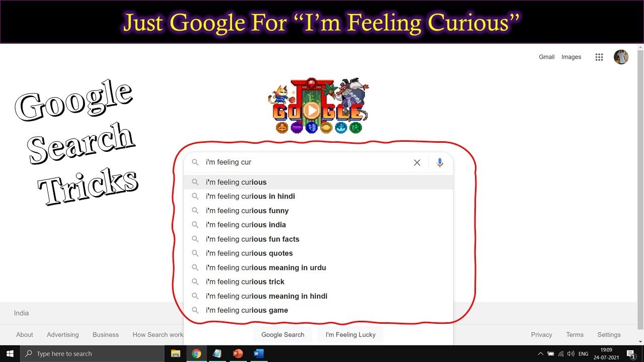Select suggestion "i'm feeling curious quotes"
This screenshot has height=362, width=644.
(x=318, y=253)
